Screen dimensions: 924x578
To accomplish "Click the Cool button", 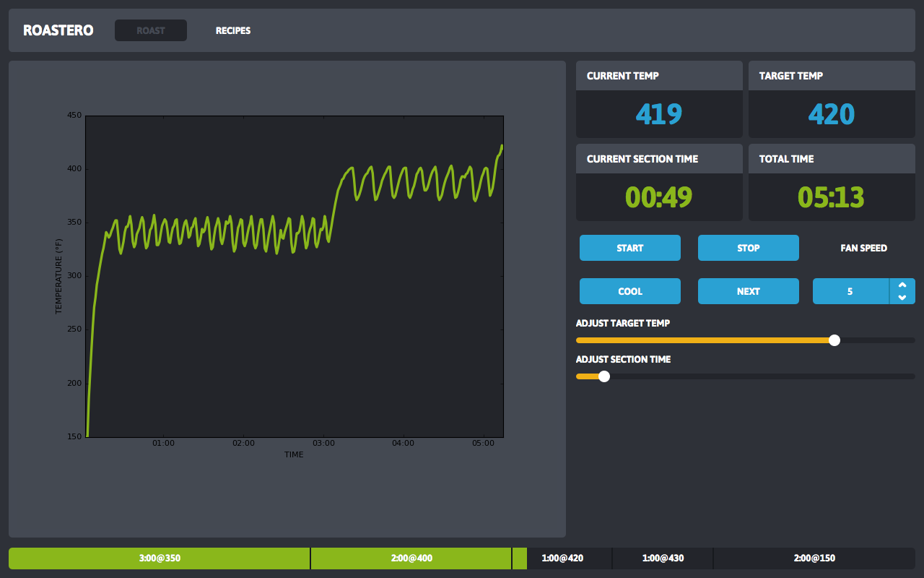I will 630,291.
